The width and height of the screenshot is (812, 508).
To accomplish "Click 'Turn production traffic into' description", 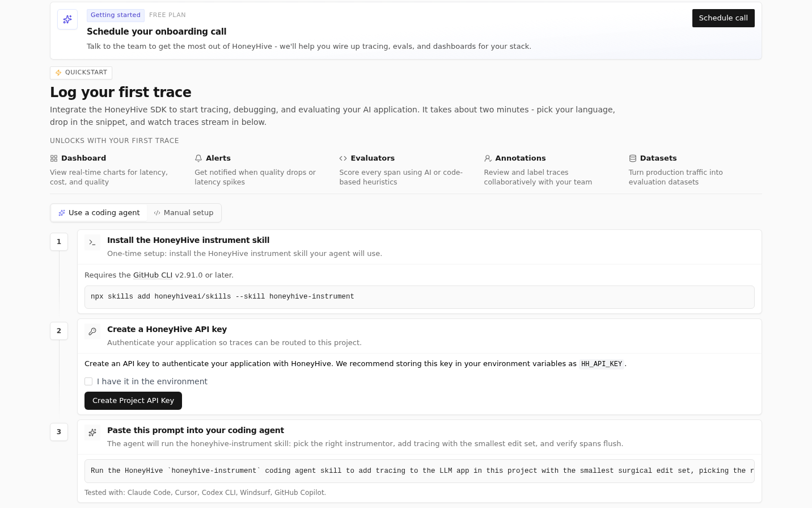I will pos(676,177).
